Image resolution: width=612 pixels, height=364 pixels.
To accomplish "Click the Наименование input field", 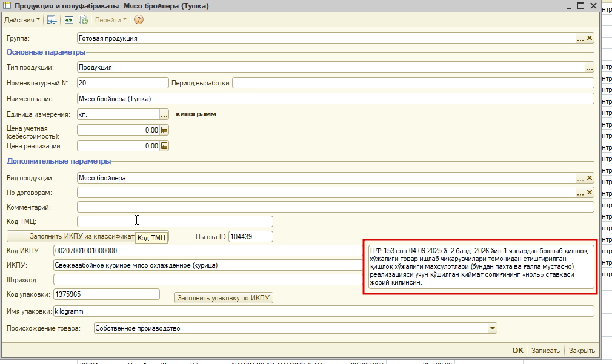I will point(335,99).
